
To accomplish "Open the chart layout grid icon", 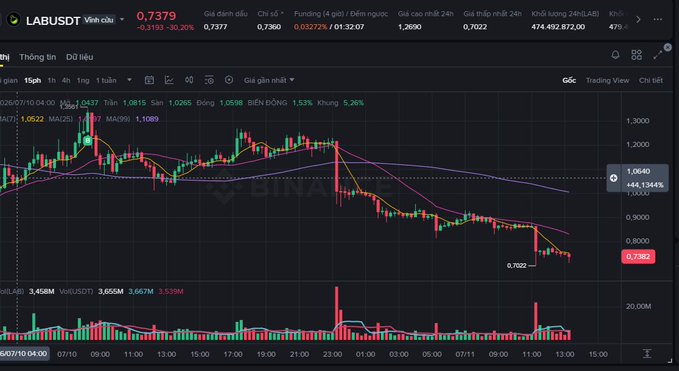I will [x=636, y=55].
